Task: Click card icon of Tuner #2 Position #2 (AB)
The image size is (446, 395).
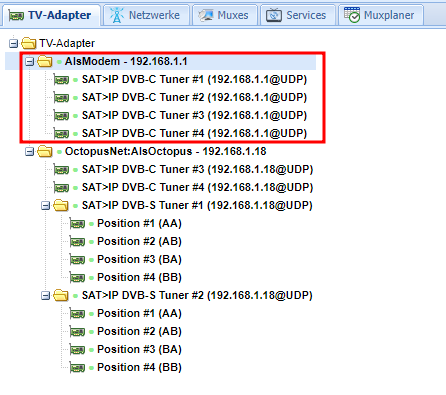Action: (x=78, y=332)
